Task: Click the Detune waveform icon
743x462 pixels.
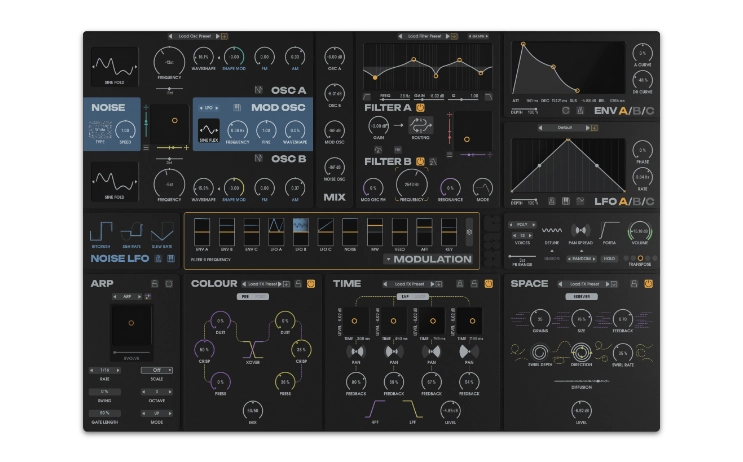Action: (552, 229)
